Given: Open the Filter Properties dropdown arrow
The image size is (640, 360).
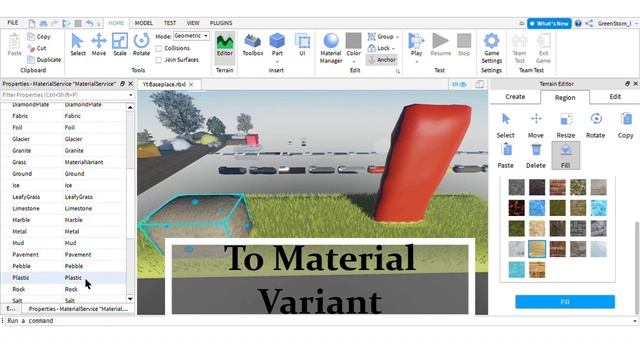Looking at the screenshot, I should pos(131,95).
